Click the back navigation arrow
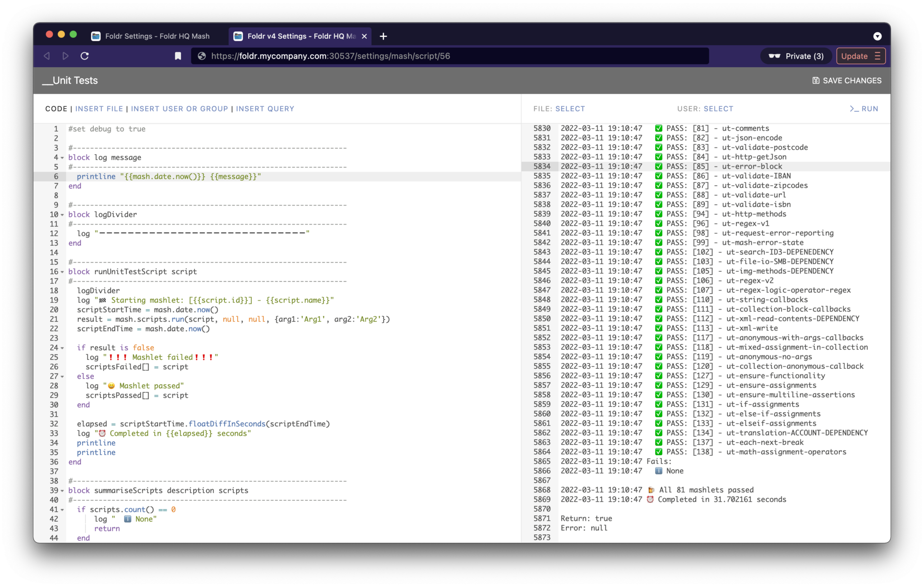Viewport: 924px width, 587px height. (x=46, y=56)
